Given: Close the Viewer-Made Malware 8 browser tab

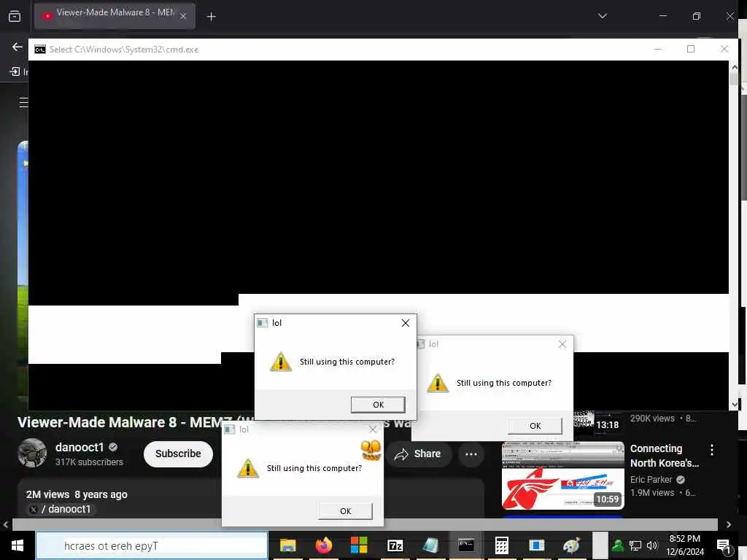Looking at the screenshot, I should pyautogui.click(x=183, y=16).
